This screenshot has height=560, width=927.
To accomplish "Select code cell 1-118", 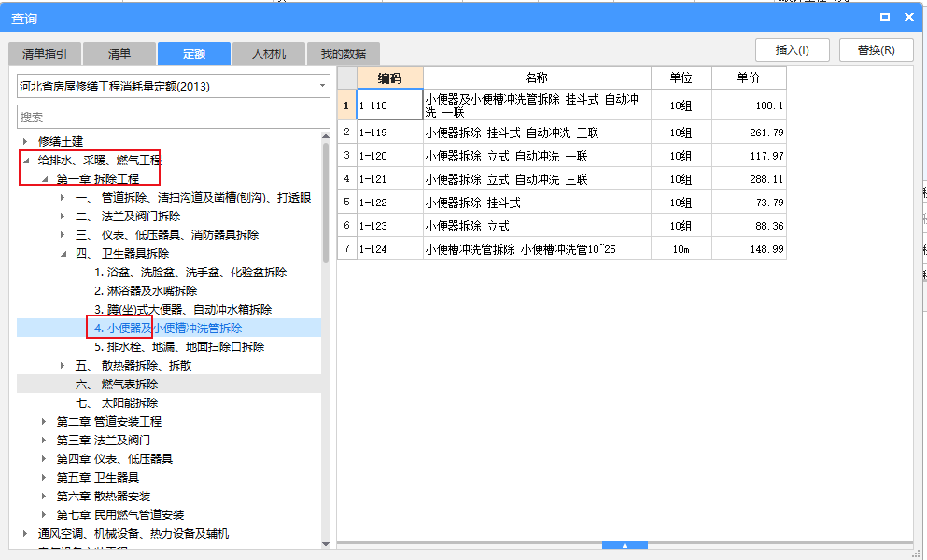I will pos(389,105).
